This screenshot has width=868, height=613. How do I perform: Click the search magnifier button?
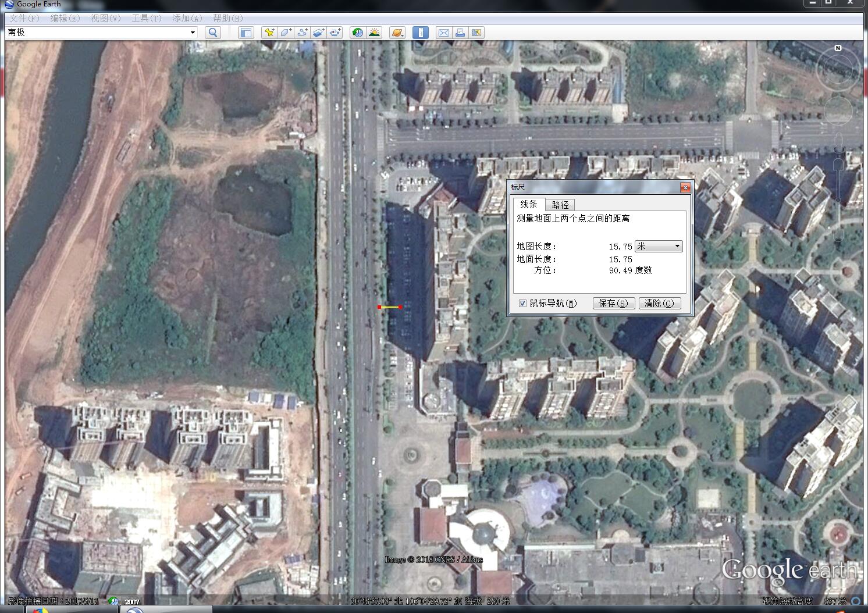tap(213, 33)
